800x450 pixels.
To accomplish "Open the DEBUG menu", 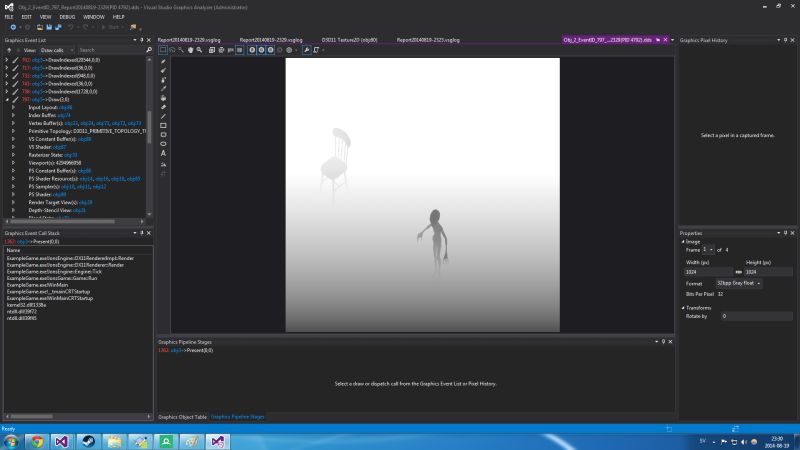I will pos(67,17).
